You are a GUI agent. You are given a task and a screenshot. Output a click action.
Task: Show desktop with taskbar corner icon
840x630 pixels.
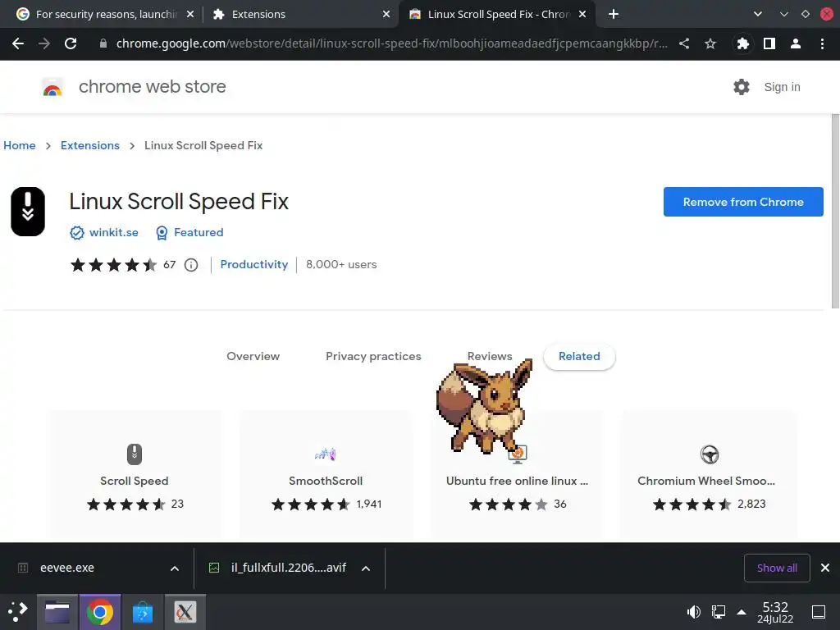point(819,612)
